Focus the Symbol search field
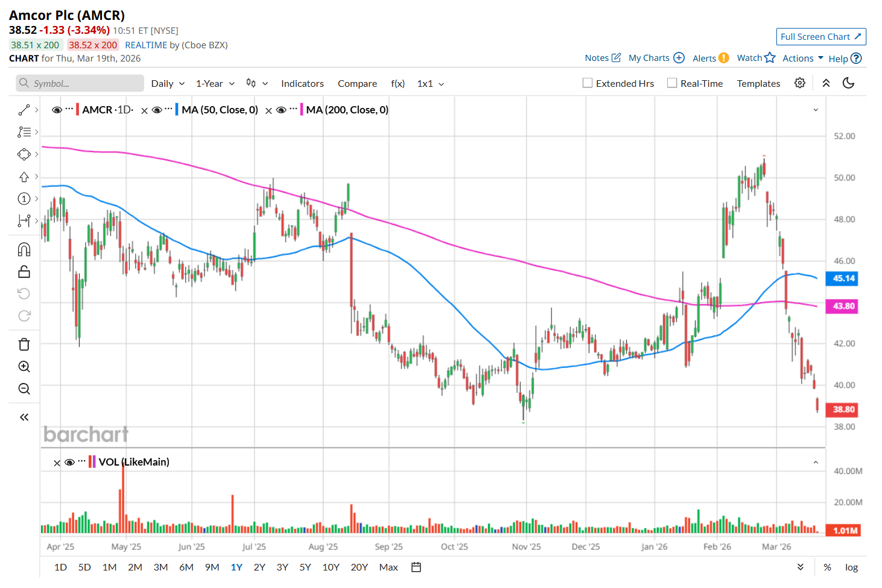 (80, 83)
